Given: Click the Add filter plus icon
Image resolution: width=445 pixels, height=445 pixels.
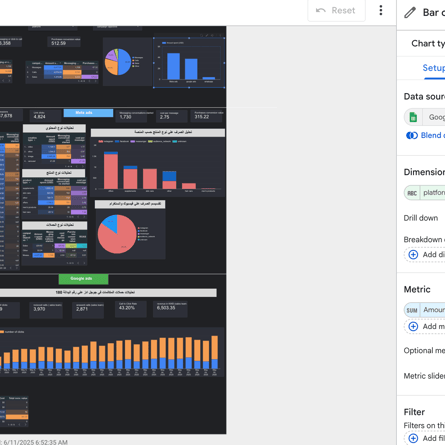Looking at the screenshot, I should (413, 438).
